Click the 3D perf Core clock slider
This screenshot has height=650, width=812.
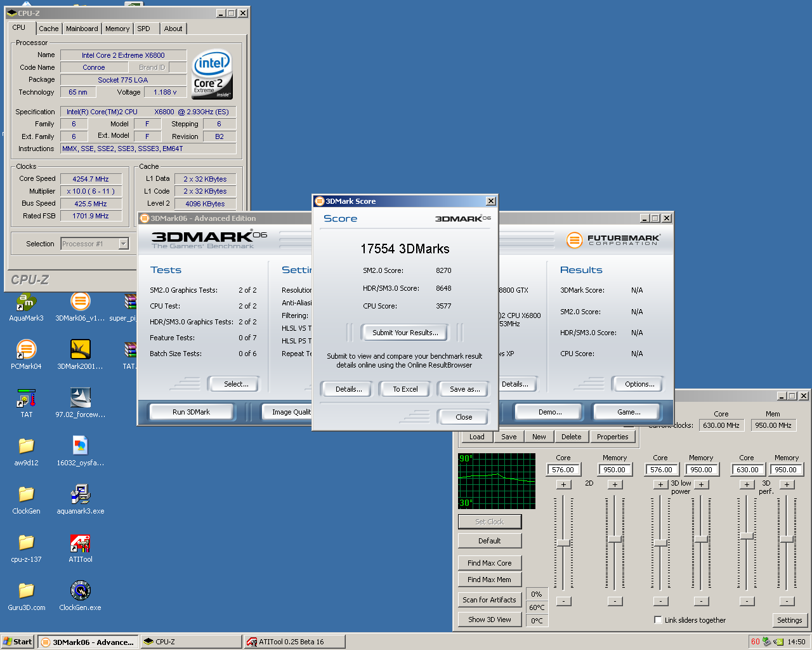tap(747, 536)
